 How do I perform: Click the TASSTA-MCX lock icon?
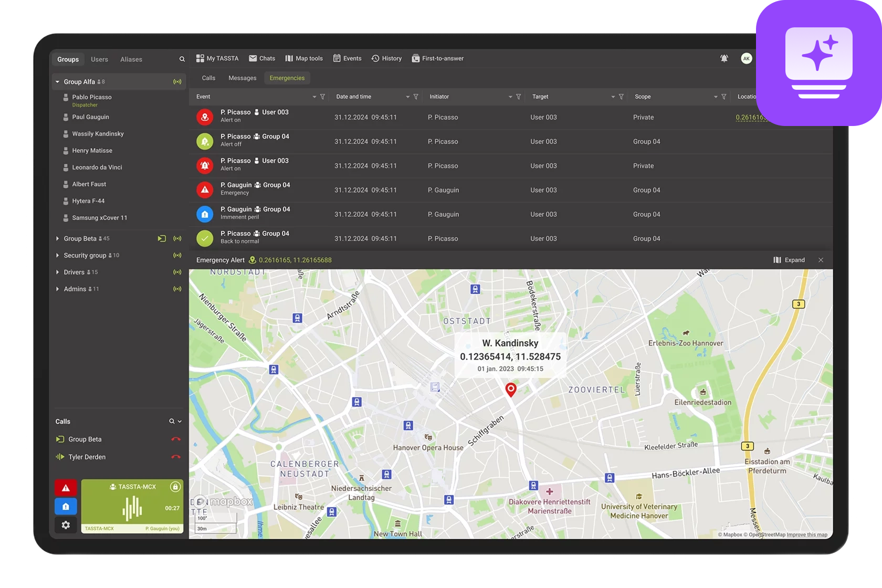175,487
